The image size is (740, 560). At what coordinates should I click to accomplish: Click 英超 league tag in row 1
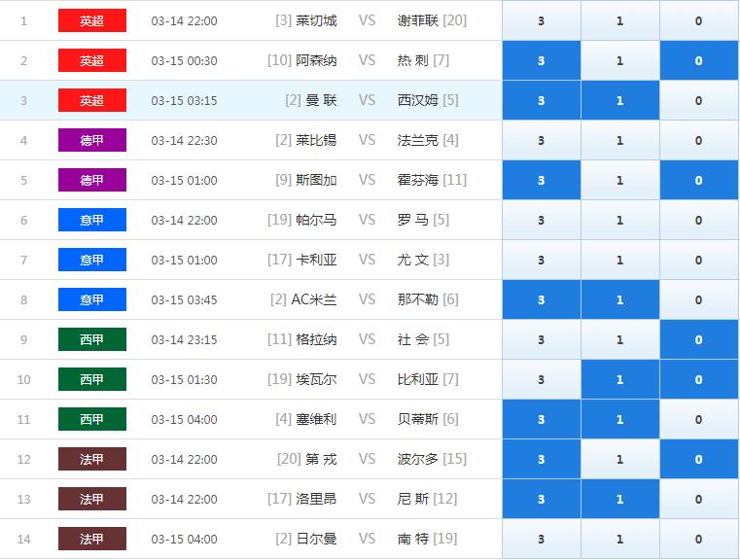tap(92, 20)
